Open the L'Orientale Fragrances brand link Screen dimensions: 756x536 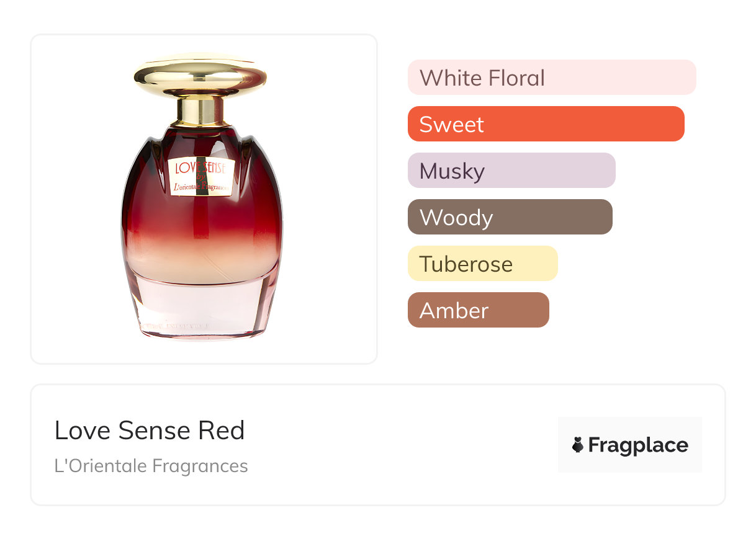pyautogui.click(x=151, y=466)
